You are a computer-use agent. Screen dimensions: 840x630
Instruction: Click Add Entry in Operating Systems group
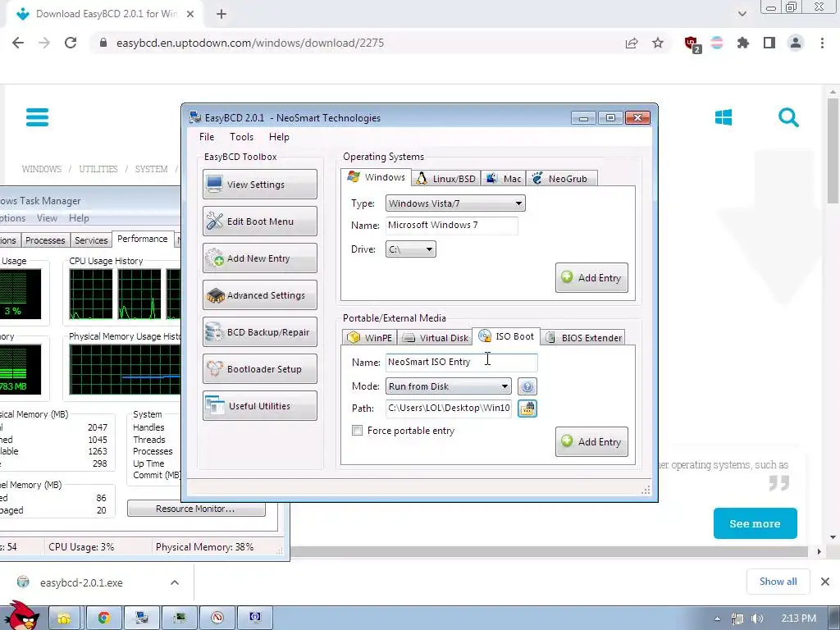(x=591, y=277)
